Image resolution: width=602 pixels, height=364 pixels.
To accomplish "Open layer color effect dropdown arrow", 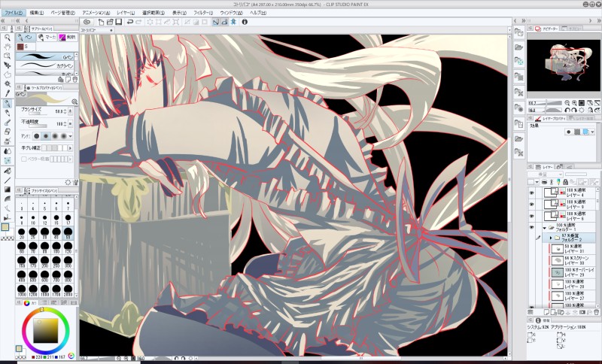I will pos(593,132).
